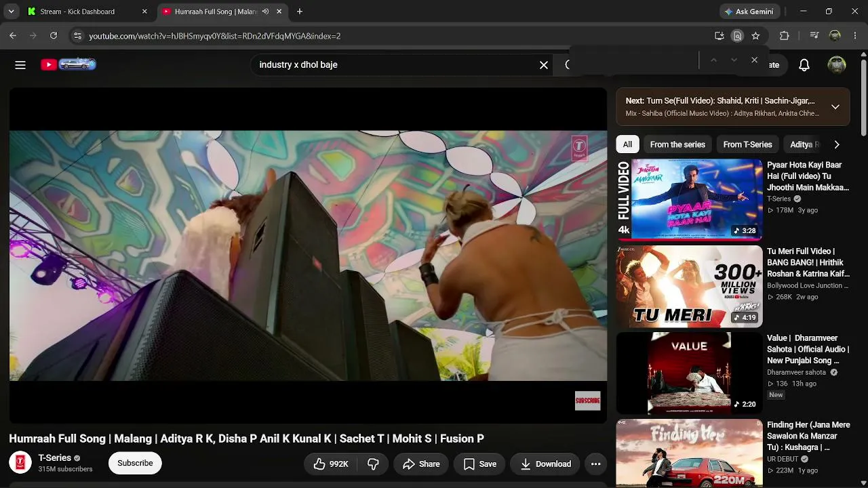Open Value Dharamveer Sahota thumbnail
This screenshot has height=488, width=868.
(x=689, y=373)
